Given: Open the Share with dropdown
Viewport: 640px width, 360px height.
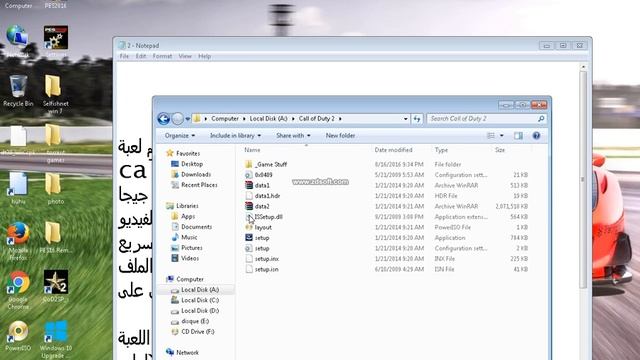Looking at the screenshot, I should click(293, 136).
